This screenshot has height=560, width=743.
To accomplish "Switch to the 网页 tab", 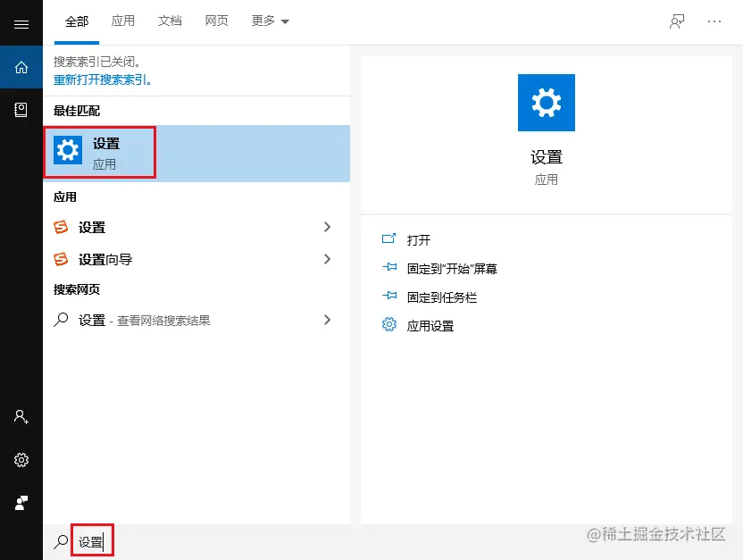I will 216,21.
